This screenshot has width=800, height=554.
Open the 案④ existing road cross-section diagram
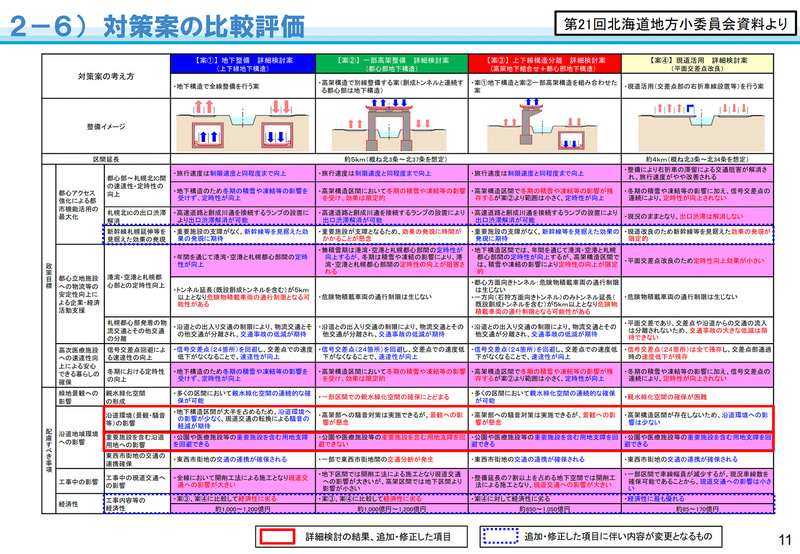pos(702,126)
